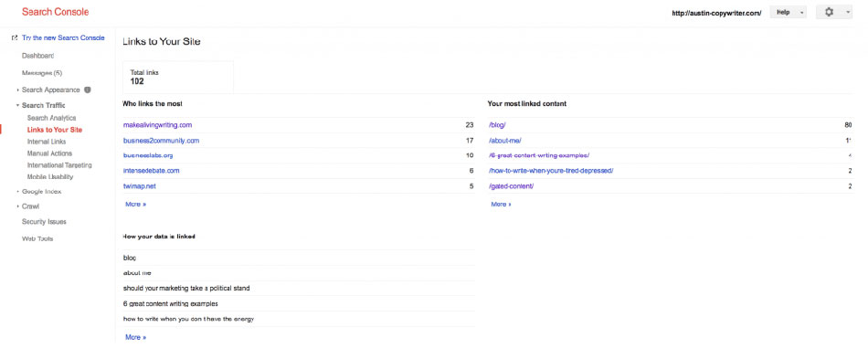This screenshot has height=359, width=868.
Task: Expand the Search Appearance section
Action: pyautogui.click(x=17, y=90)
